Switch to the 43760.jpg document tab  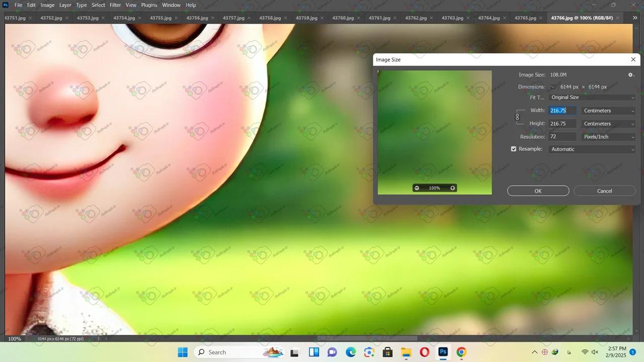coord(343,18)
